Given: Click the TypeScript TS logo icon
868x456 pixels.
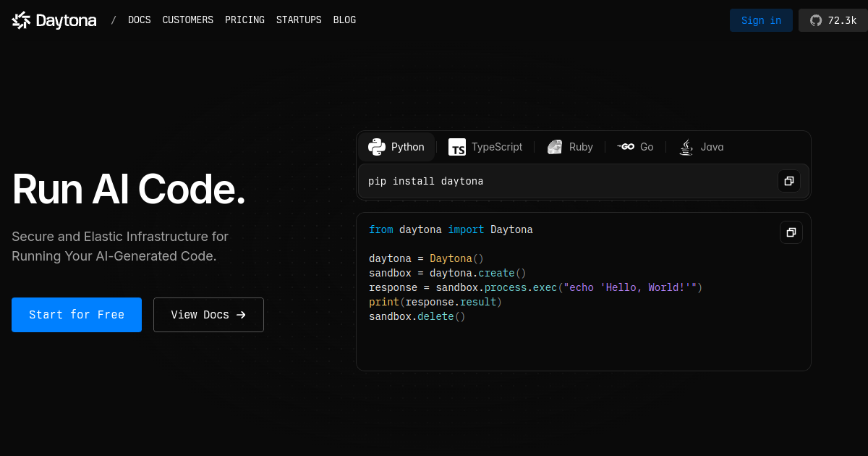Looking at the screenshot, I should (x=457, y=148).
